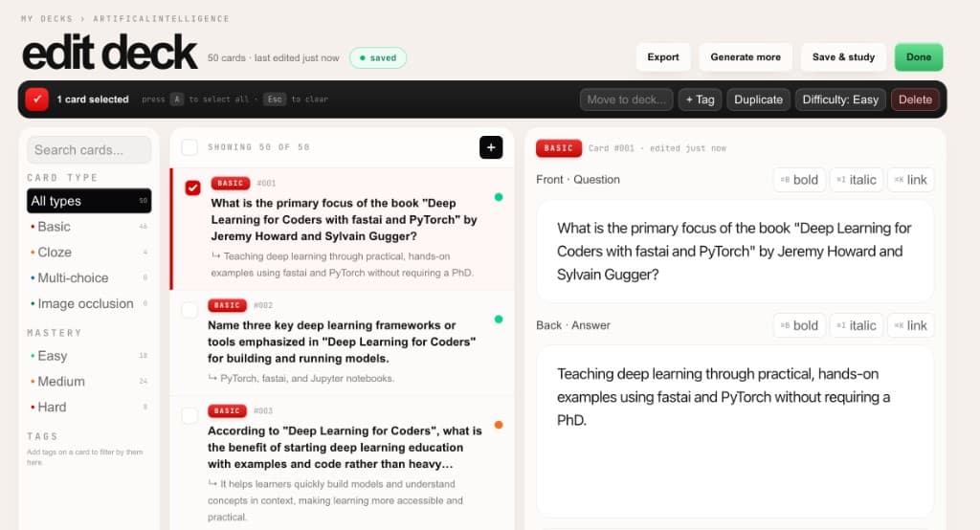This screenshot has height=530, width=980.
Task: Click orange status dot on card #003
Action: [498, 425]
